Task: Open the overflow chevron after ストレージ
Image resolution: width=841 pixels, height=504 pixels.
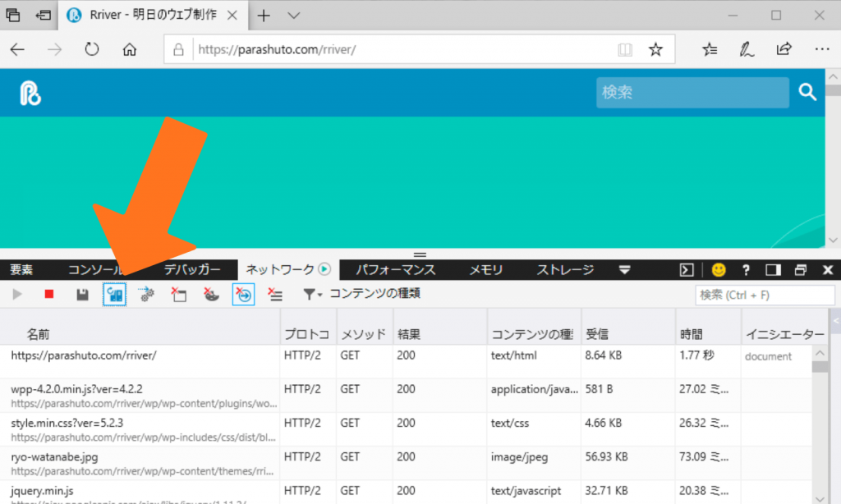Action: pyautogui.click(x=625, y=269)
